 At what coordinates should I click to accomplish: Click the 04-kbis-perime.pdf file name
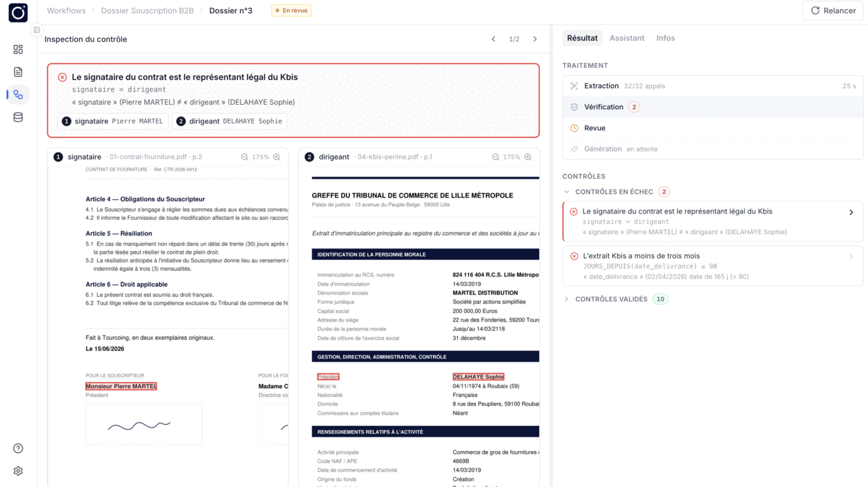tap(388, 157)
